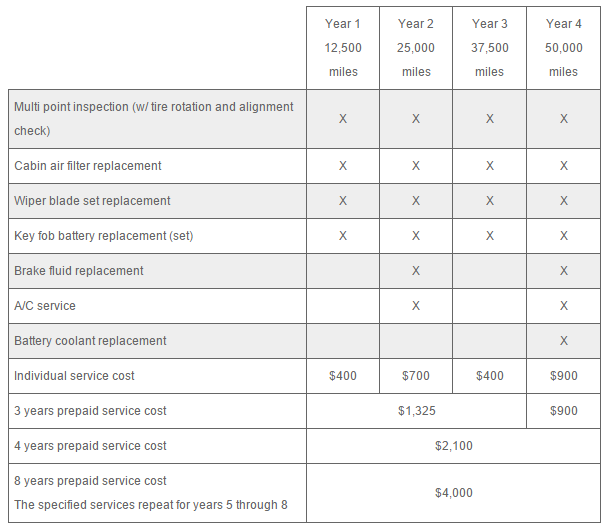This screenshot has width=603, height=525.
Task: Click the X for Cabin air filter Year 1
Action: click(x=343, y=166)
